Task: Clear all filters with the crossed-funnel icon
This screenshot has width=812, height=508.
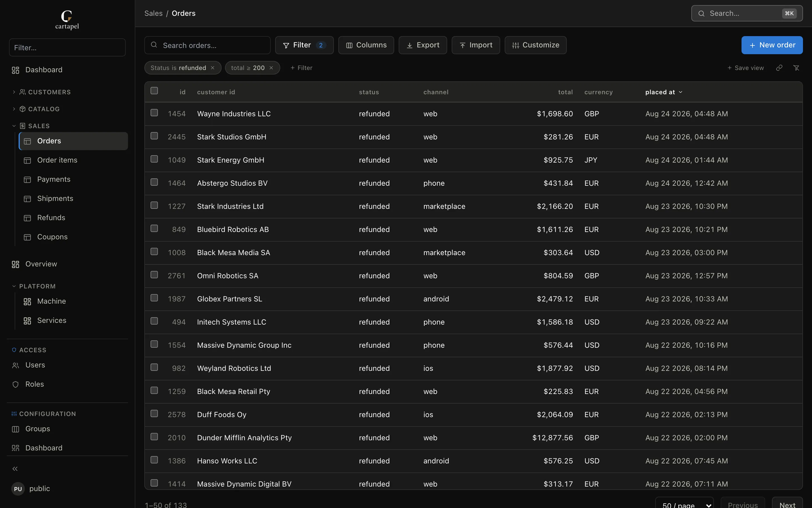Action: tap(796, 68)
